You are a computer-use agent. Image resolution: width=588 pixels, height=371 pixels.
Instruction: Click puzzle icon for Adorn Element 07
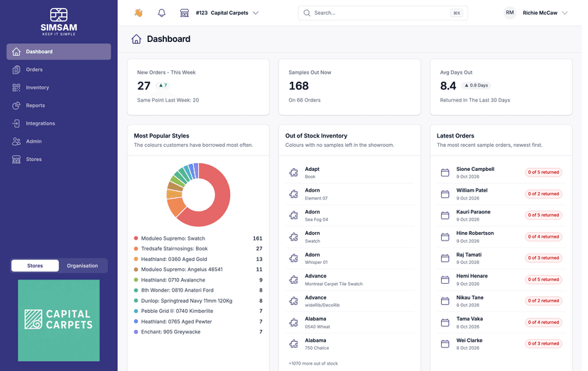click(293, 194)
